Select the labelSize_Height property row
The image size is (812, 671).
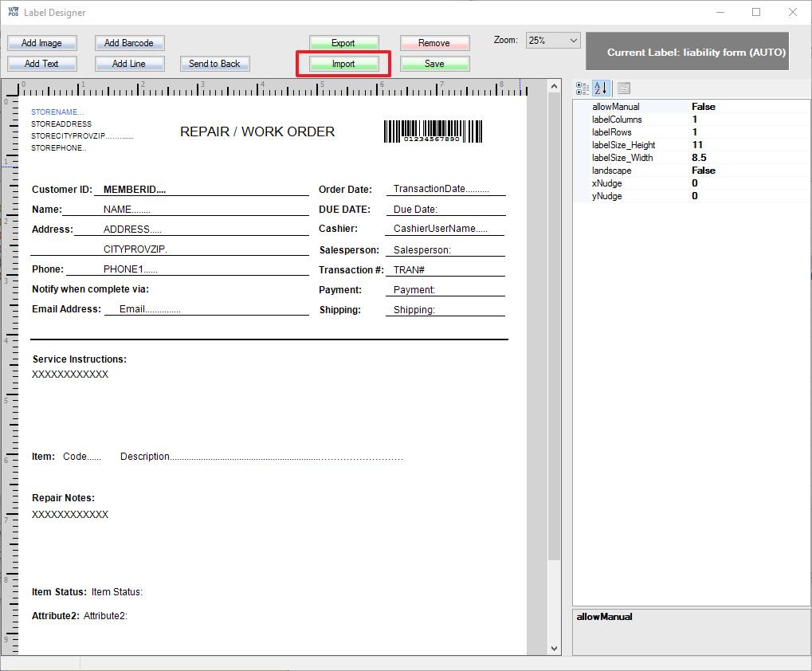tap(692, 145)
